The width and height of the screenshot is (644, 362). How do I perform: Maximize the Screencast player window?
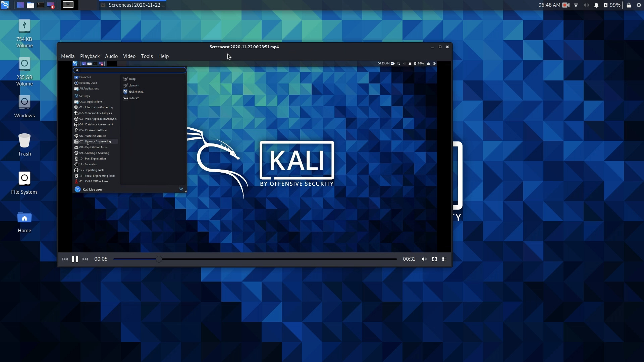(x=440, y=47)
